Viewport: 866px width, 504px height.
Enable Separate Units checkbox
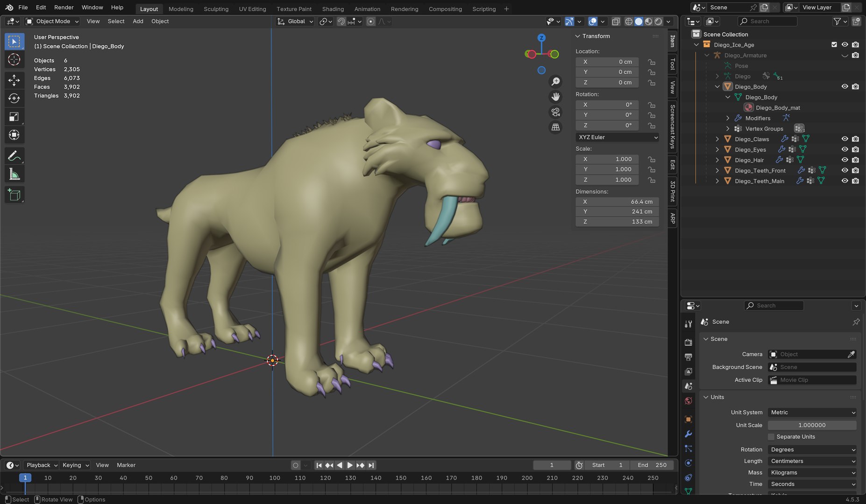(x=771, y=437)
